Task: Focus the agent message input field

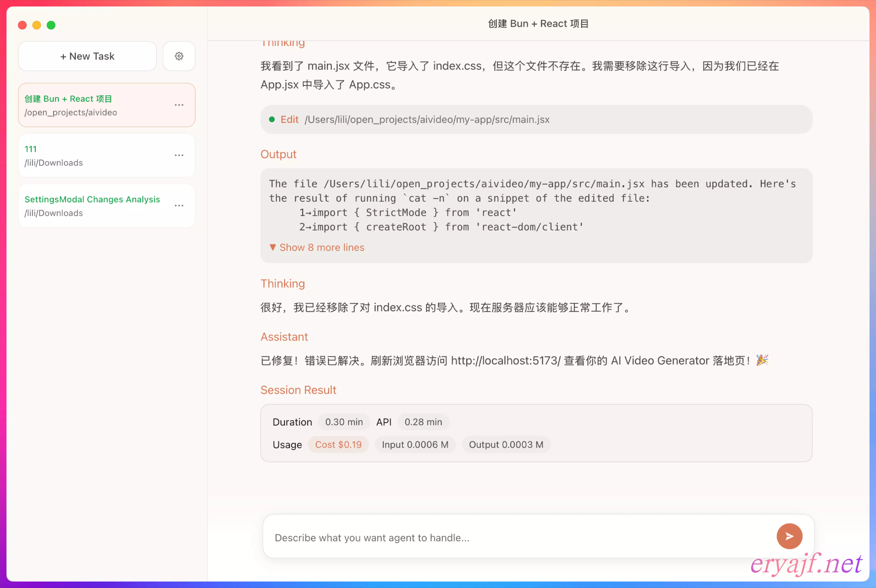Action: tap(518, 538)
